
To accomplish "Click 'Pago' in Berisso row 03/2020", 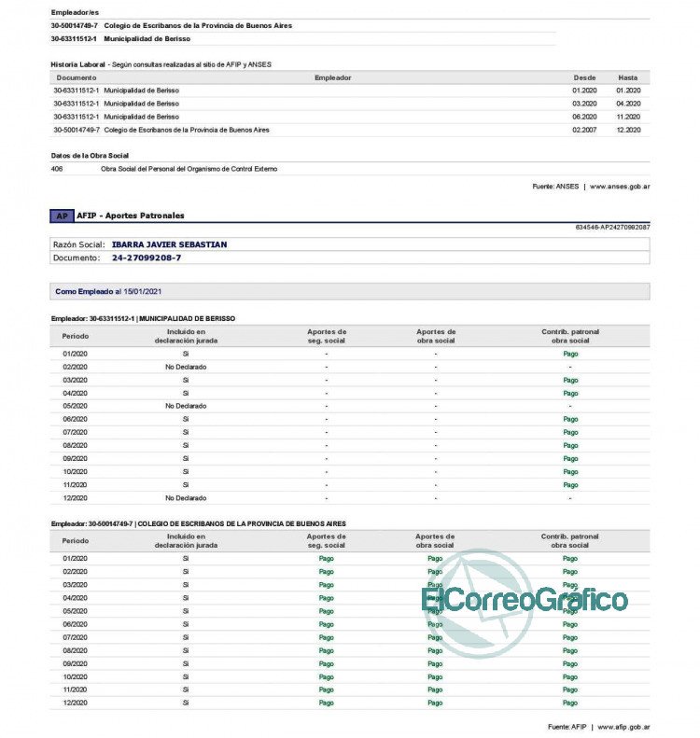I will tap(570, 381).
